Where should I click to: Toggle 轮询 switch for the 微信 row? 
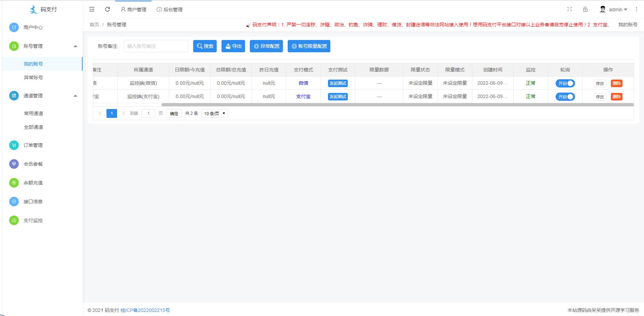click(565, 83)
